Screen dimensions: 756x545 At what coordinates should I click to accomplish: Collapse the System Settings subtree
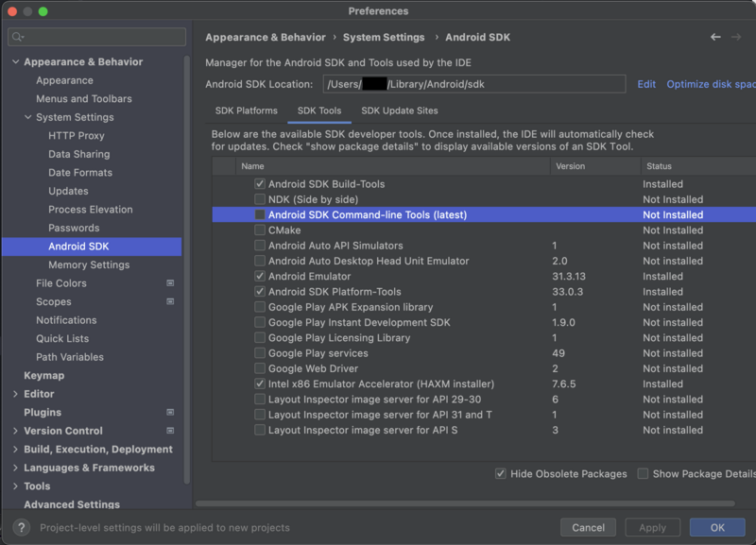(x=28, y=117)
